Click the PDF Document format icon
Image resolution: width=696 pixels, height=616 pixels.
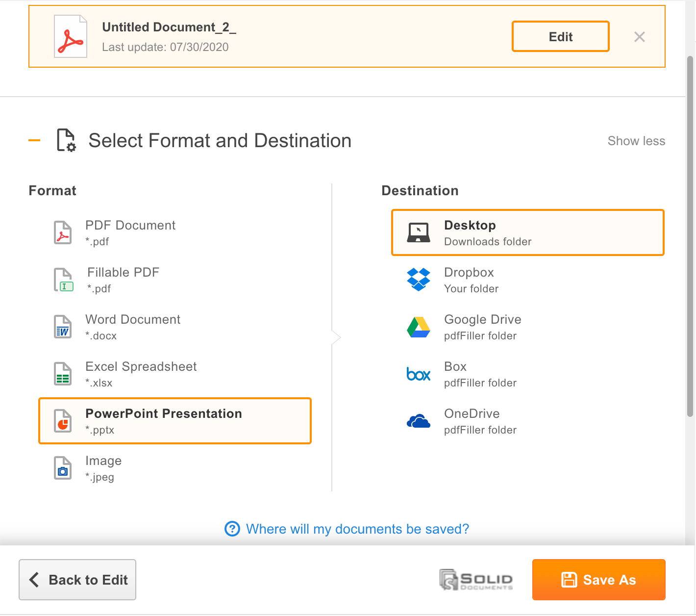pos(63,232)
